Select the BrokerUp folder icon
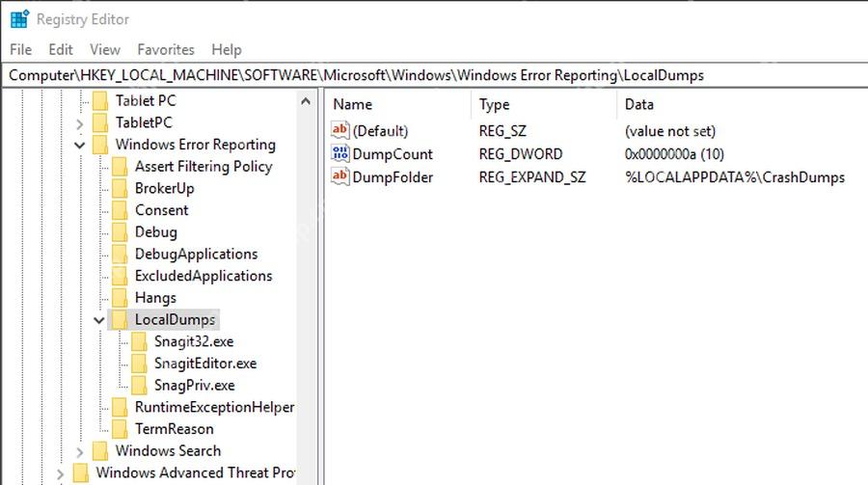Screen dimensions: 868x485 point(120,188)
